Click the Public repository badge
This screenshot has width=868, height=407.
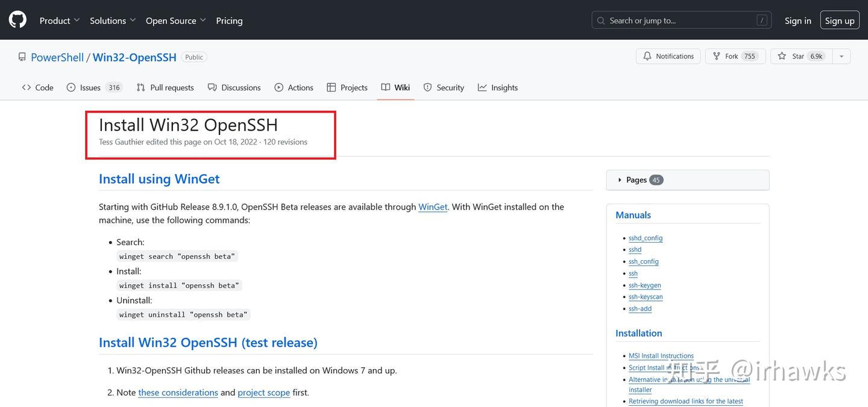point(194,57)
